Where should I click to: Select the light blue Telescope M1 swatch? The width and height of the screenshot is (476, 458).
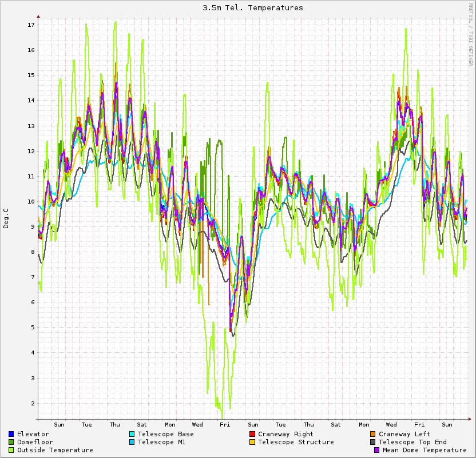[x=132, y=442]
